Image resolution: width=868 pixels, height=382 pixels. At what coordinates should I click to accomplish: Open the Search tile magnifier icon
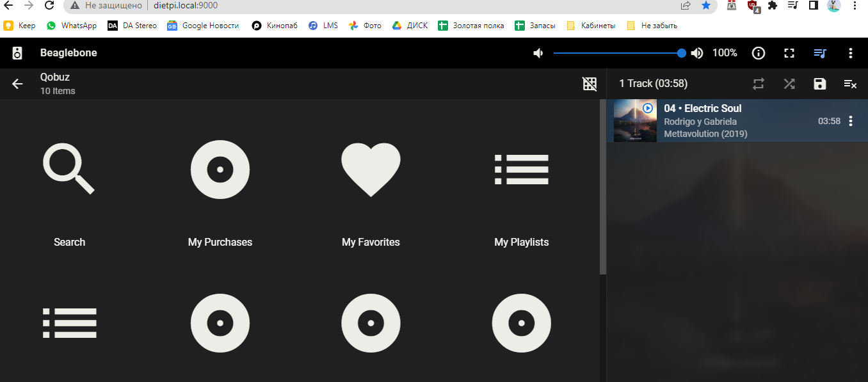pyautogui.click(x=68, y=169)
